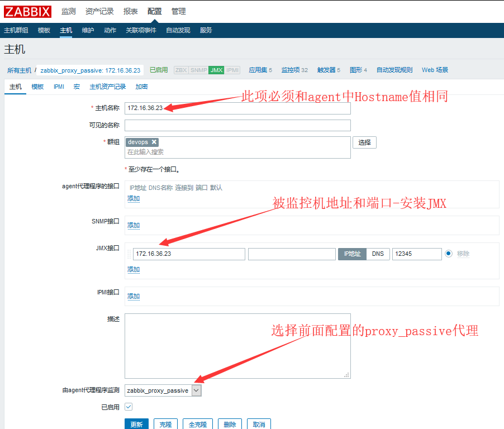Viewport: 504px width, 429px height.
Task: Open the 配置 top menu
Action: pos(155,11)
